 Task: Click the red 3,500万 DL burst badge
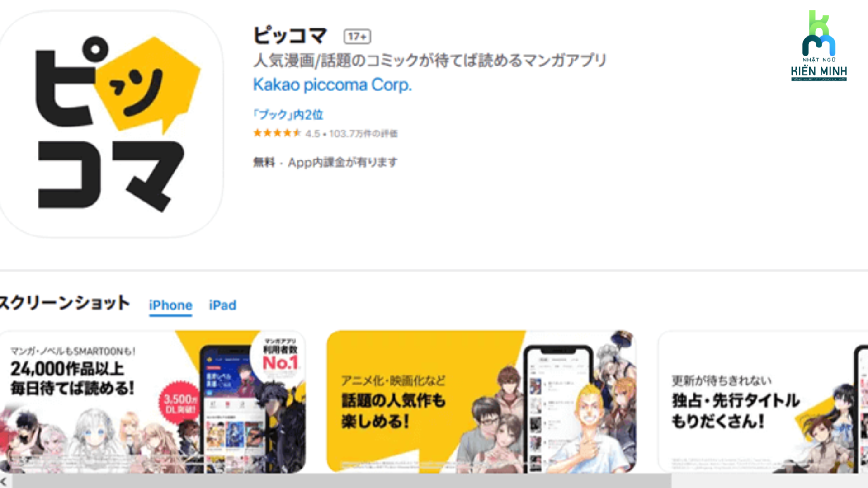tap(180, 404)
